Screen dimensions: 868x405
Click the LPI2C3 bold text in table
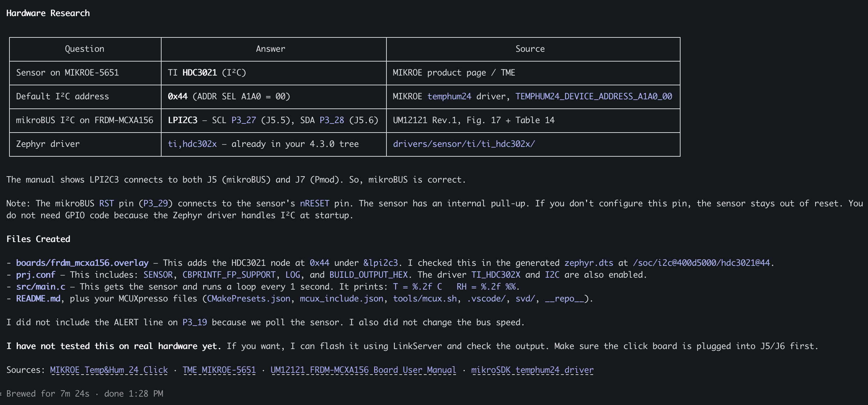point(183,120)
